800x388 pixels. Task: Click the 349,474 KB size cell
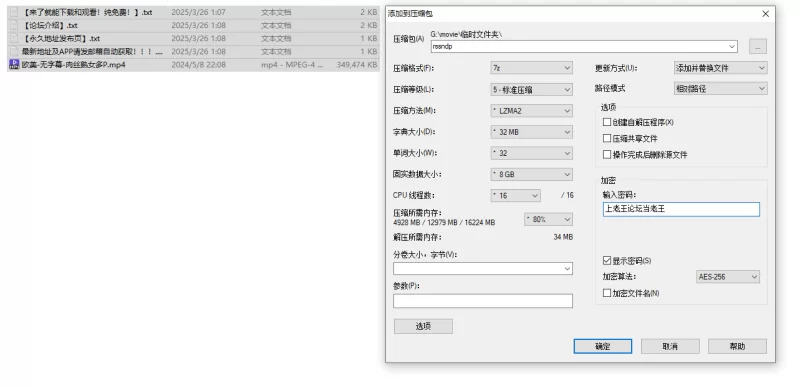(357, 65)
